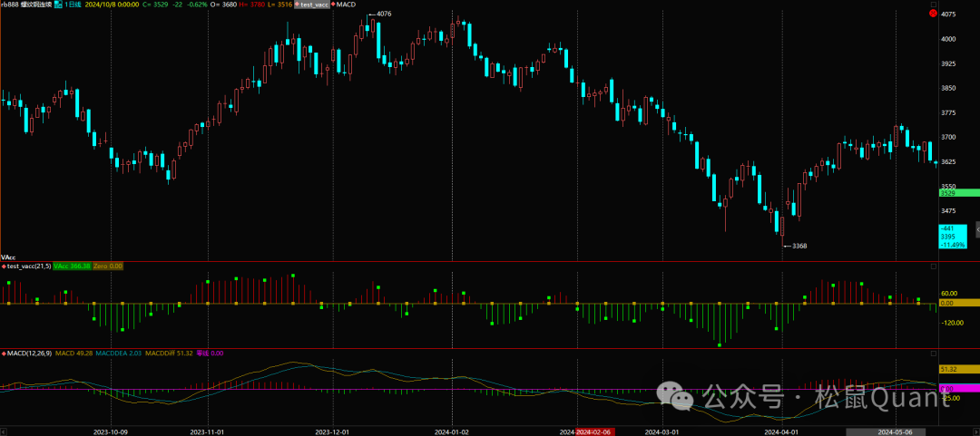Click the red alert icon at top right
The height and width of the screenshot is (436, 980).
coord(932,15)
